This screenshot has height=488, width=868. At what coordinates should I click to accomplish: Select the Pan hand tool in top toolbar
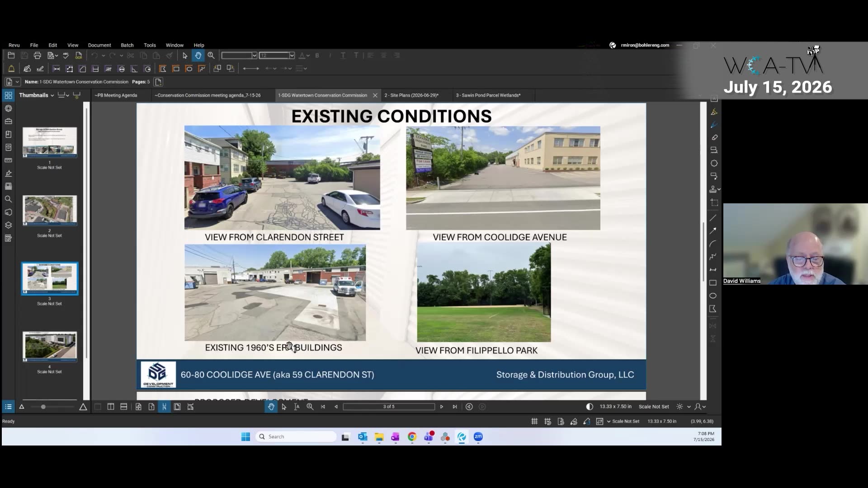[x=198, y=56]
